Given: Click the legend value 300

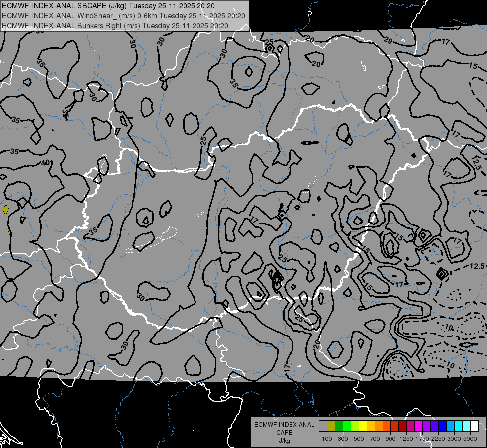Looking at the screenshot, I should (343, 439).
